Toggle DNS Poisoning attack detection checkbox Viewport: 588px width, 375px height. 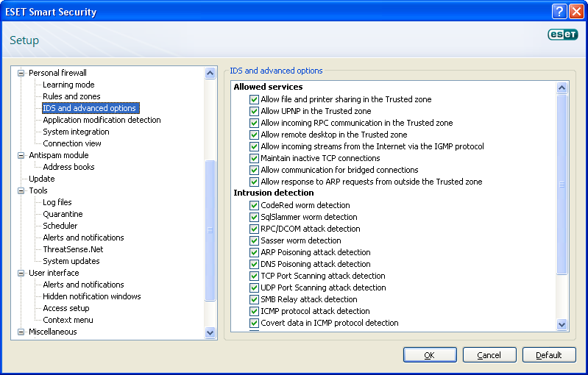click(x=254, y=264)
